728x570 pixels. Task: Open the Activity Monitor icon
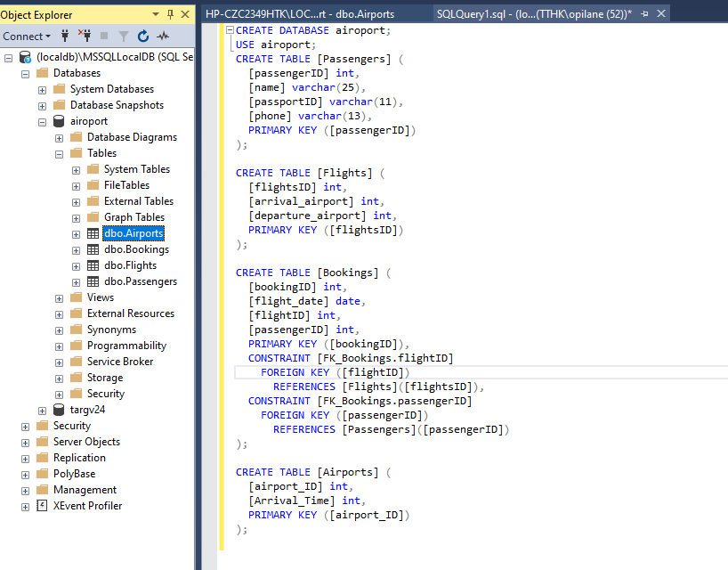tap(163, 36)
